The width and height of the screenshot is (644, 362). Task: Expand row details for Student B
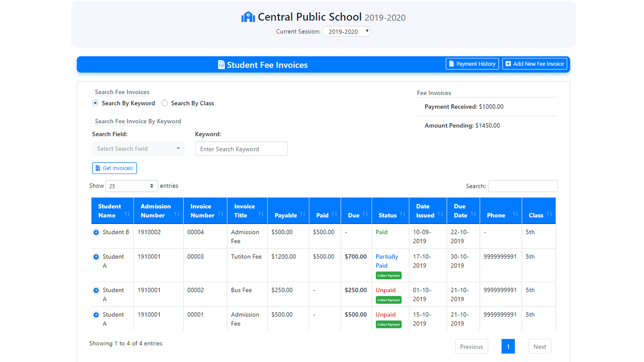(96, 232)
